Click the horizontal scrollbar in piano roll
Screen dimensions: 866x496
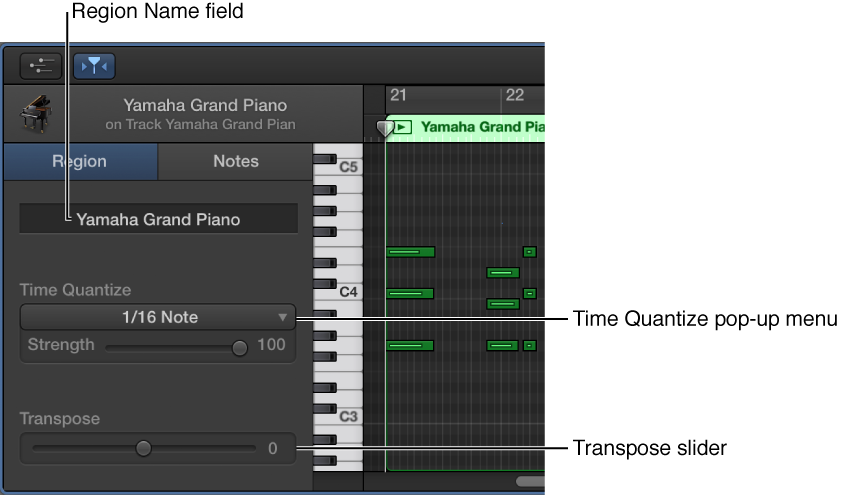tap(530, 482)
